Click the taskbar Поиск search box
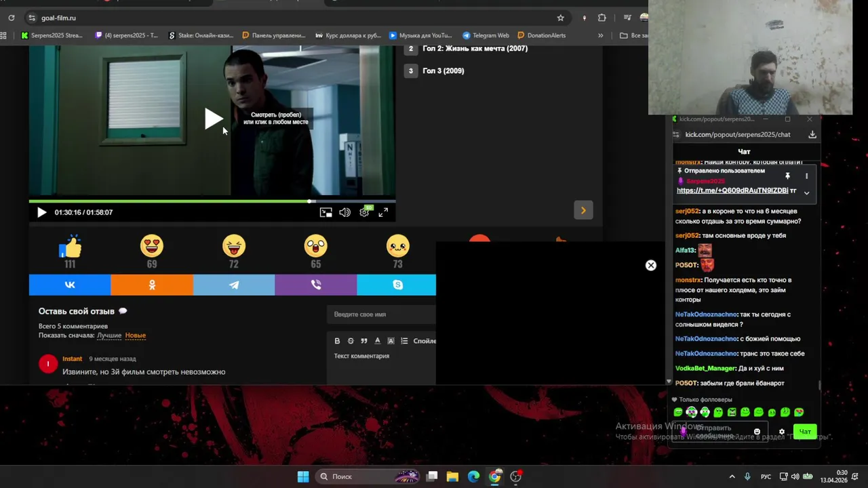This screenshot has width=868, height=488. [x=368, y=476]
